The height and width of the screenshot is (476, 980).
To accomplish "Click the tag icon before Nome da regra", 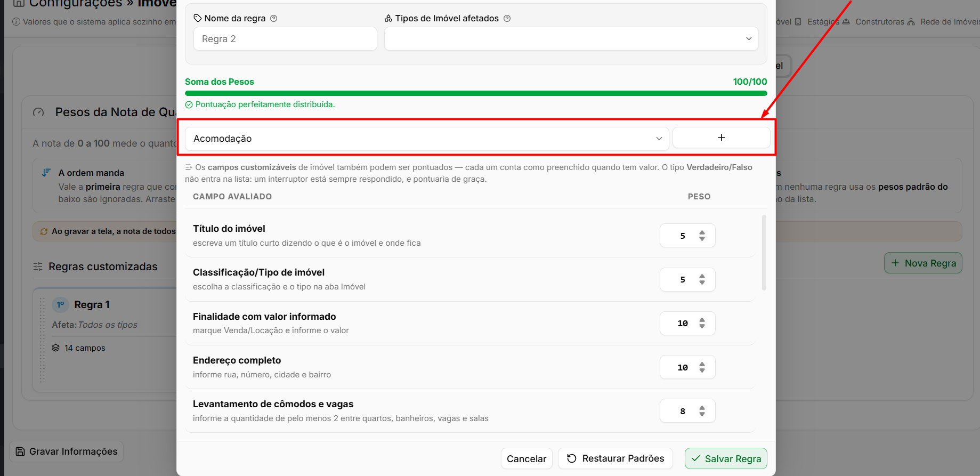I will [198, 18].
